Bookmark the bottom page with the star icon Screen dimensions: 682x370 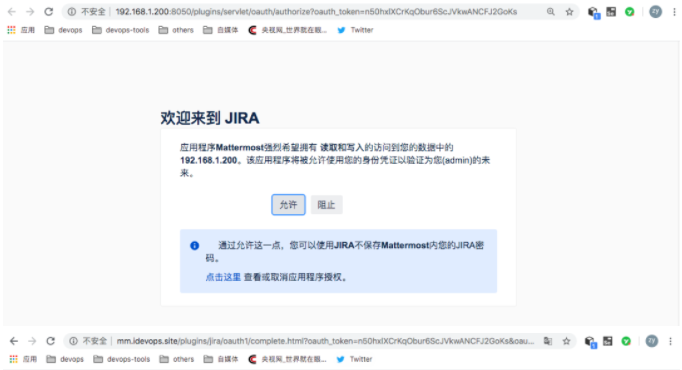click(566, 341)
